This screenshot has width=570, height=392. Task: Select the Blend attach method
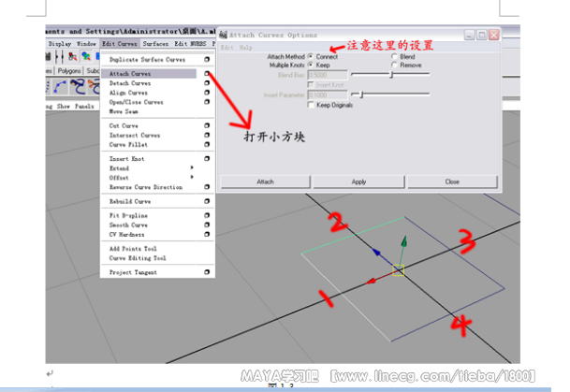pos(394,56)
